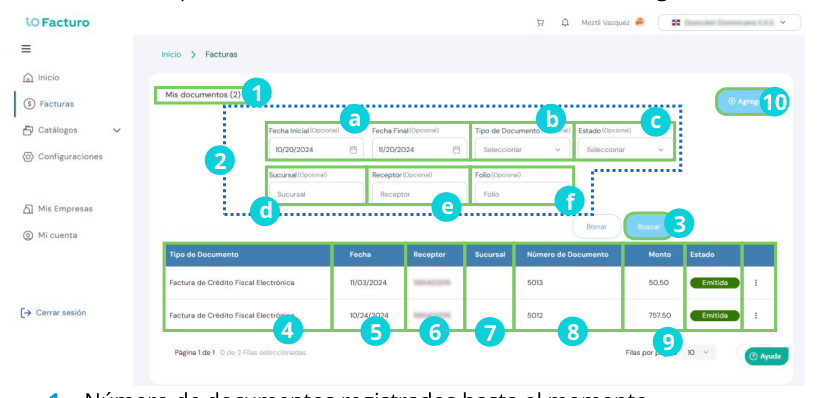
Task: Click the Inicio breadcrumb link
Action: click(x=171, y=54)
